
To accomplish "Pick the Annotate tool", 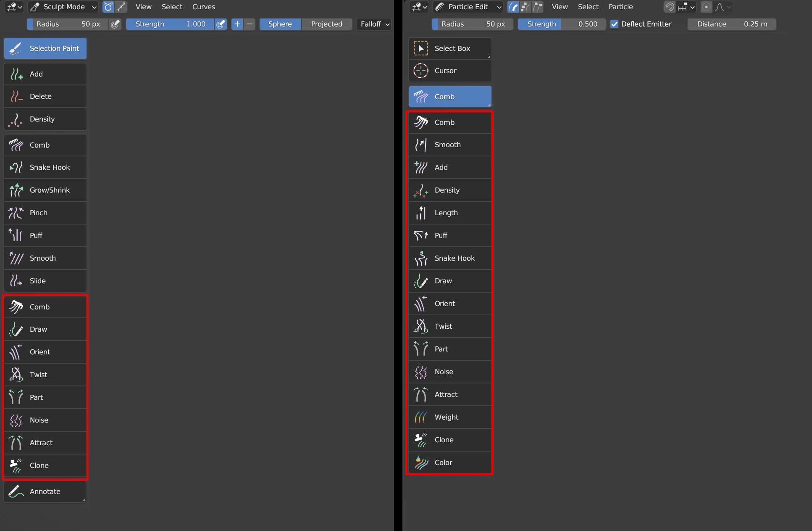I will coord(45,491).
